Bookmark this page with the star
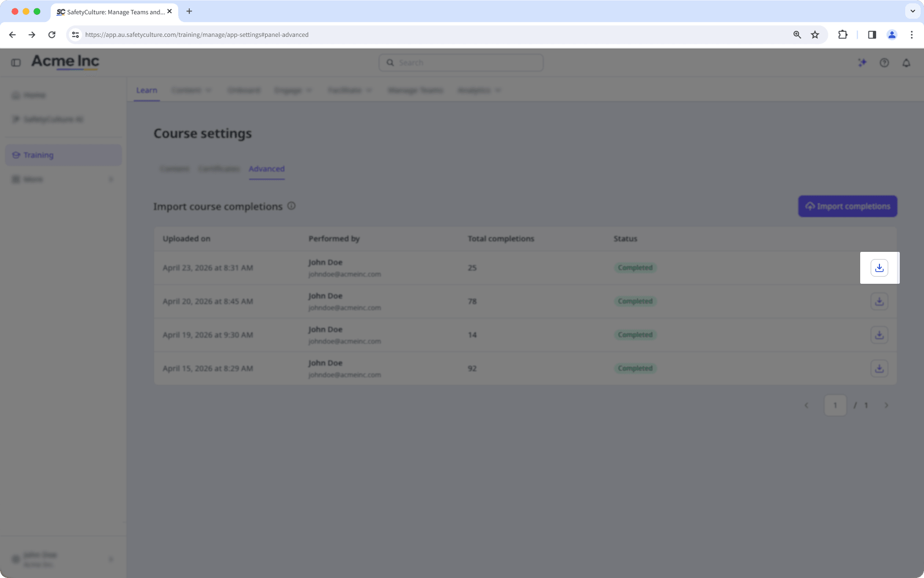This screenshot has width=924, height=578. pos(815,35)
